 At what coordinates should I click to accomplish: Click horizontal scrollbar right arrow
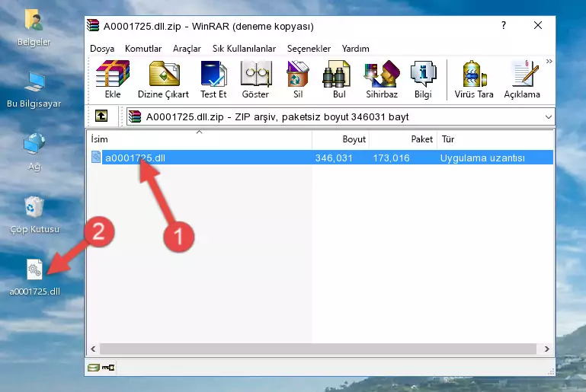(x=547, y=349)
